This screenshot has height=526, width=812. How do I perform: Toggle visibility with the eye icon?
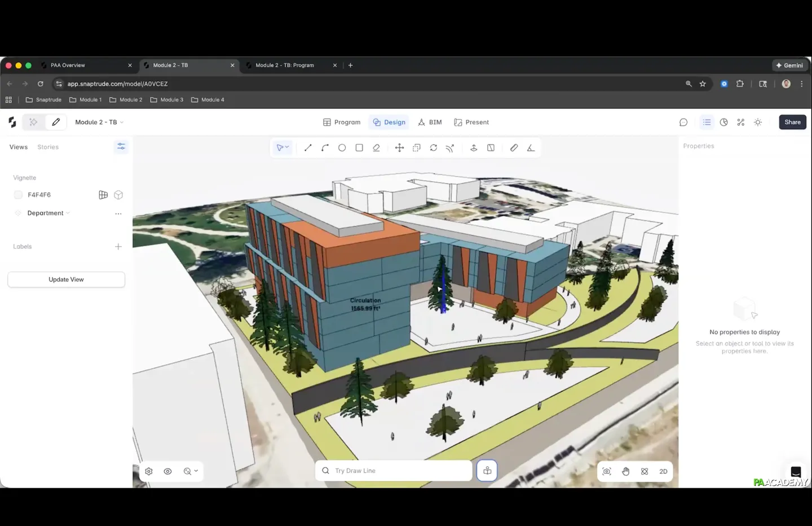167,471
